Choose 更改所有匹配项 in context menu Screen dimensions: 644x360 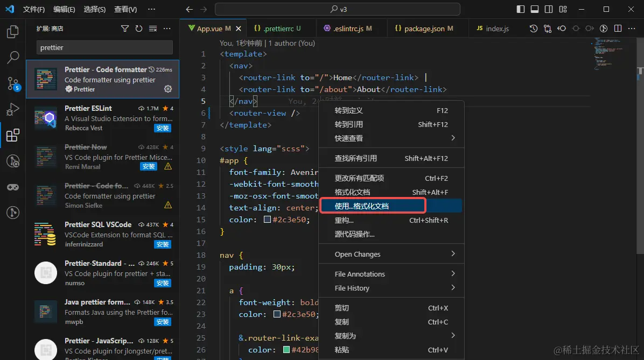(391, 178)
